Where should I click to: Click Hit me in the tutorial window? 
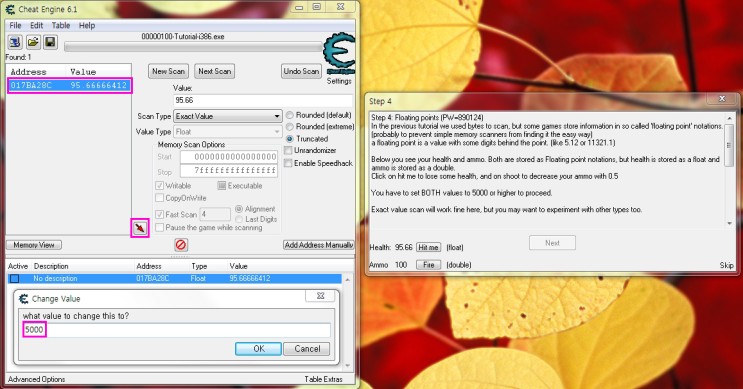[428, 247]
